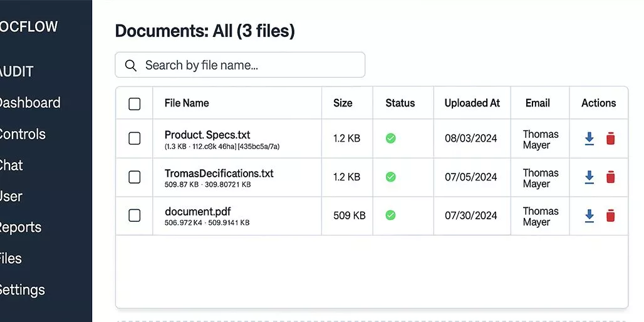Click the Size column header

(x=343, y=103)
